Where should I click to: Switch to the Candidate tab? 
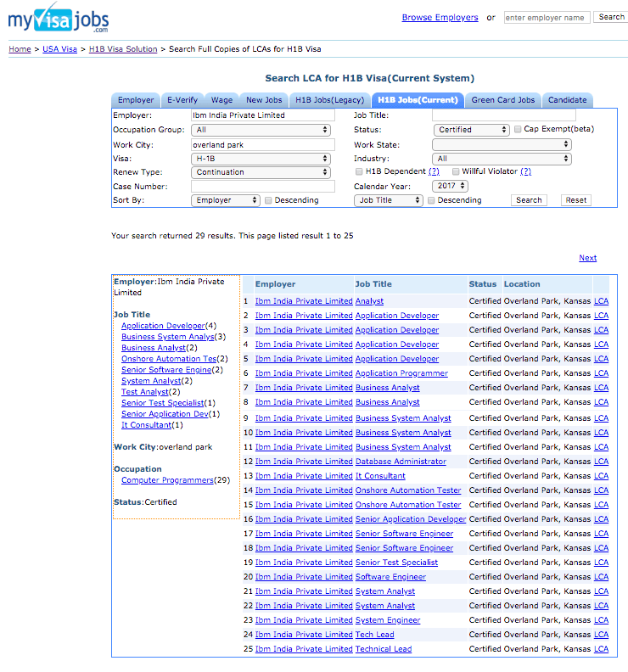point(567,100)
